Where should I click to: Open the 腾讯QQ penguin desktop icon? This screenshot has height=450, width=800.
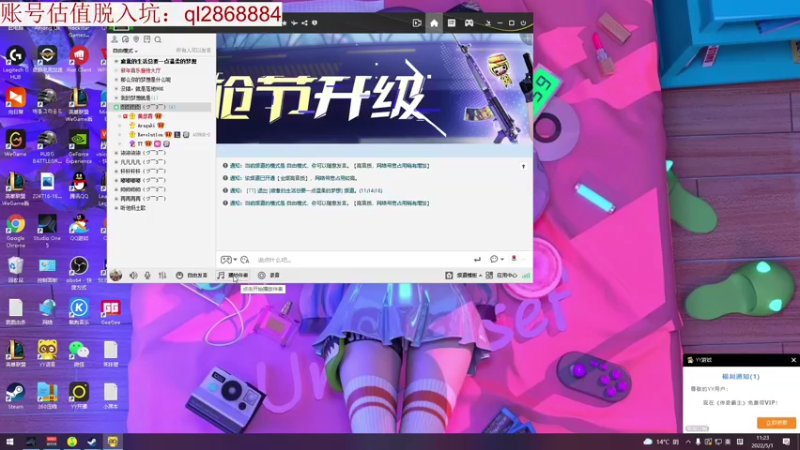coord(79,185)
